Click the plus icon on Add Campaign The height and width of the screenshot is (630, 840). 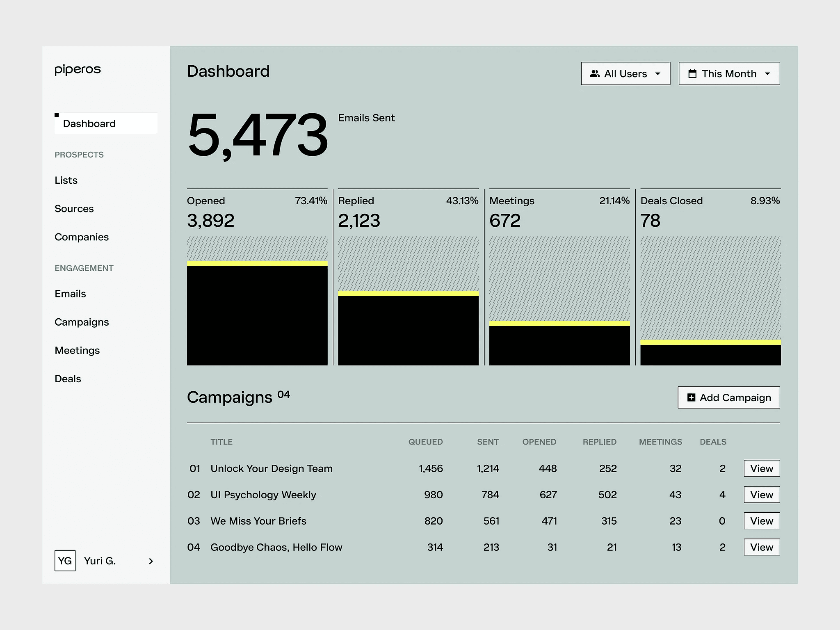click(691, 397)
